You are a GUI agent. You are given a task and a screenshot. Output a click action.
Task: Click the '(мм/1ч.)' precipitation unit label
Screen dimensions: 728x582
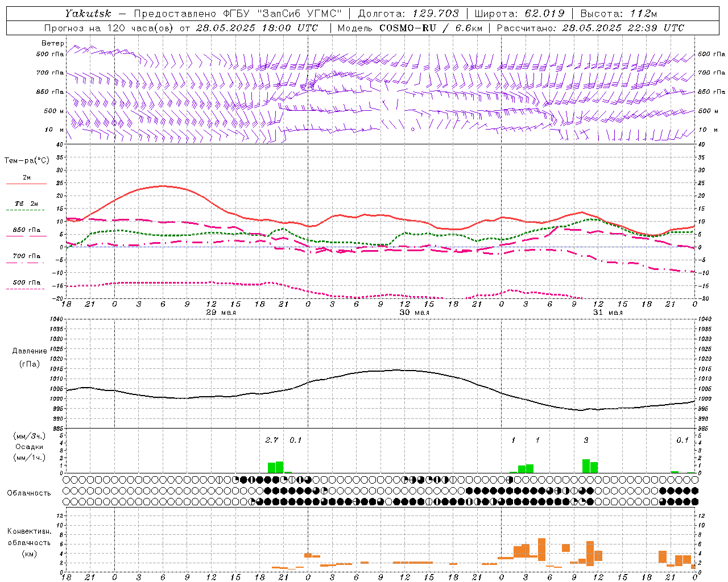pos(30,458)
